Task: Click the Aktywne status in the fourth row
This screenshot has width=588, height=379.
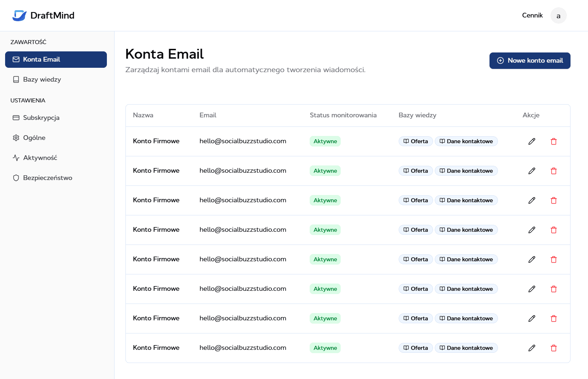Action: pyautogui.click(x=325, y=230)
